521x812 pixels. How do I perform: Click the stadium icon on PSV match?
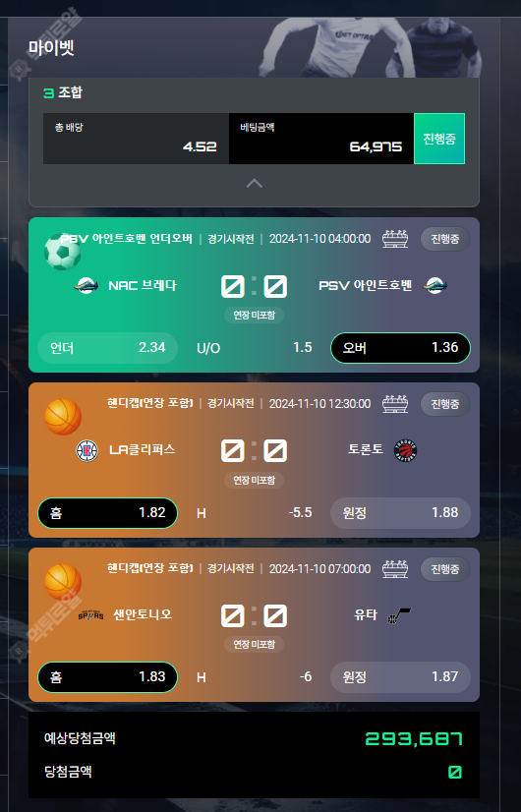click(x=395, y=239)
